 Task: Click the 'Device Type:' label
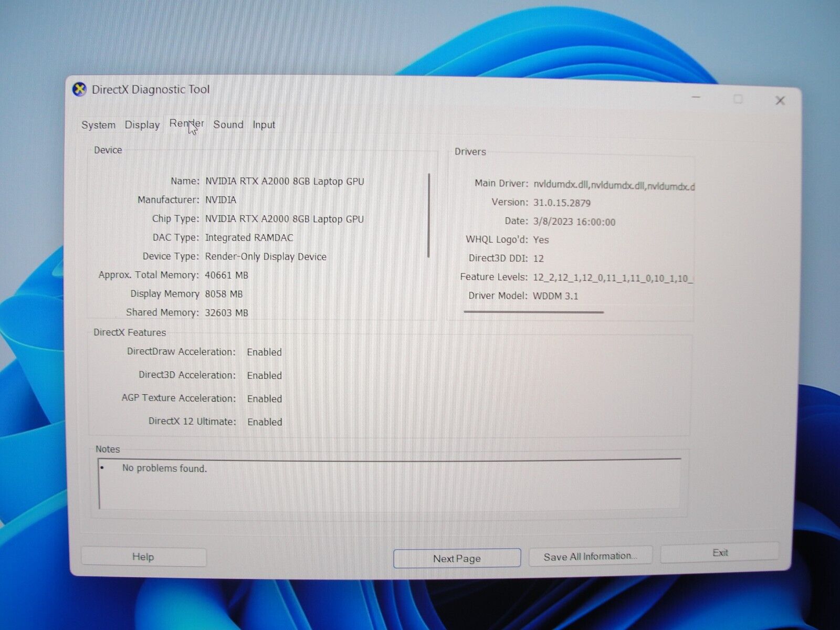coord(171,257)
